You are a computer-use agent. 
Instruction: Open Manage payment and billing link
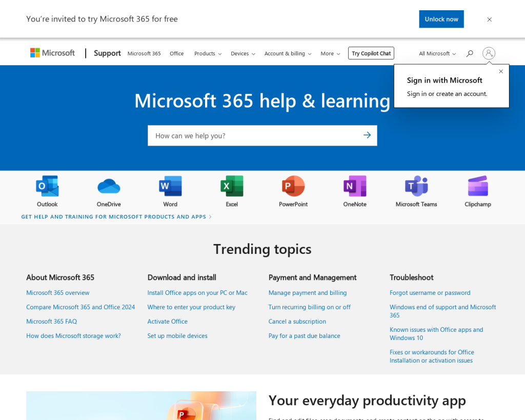(x=308, y=293)
